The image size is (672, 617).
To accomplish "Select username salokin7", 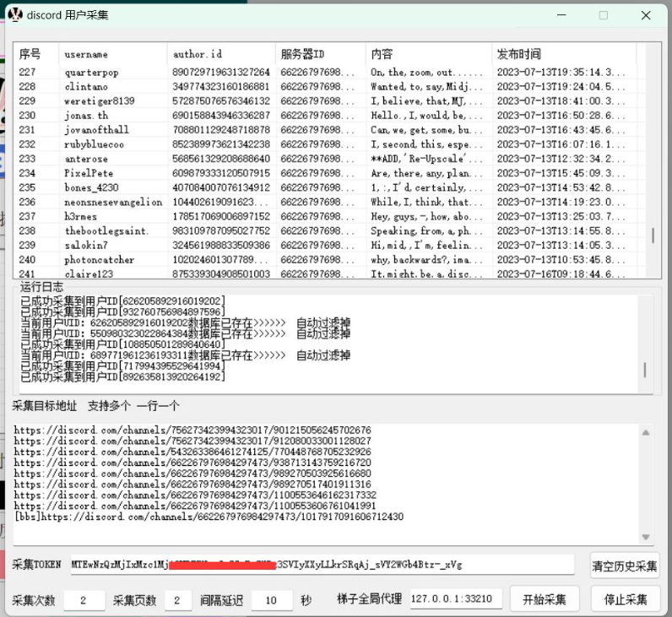I will 86,245.
